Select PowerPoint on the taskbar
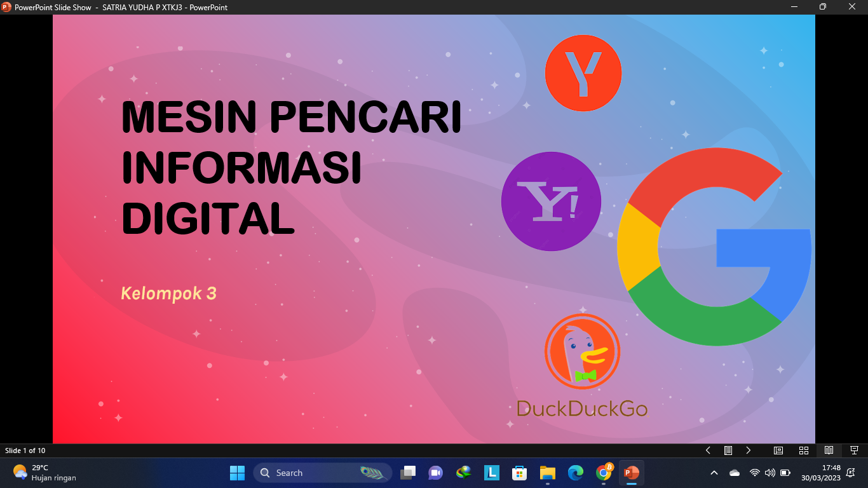Viewport: 868px width, 488px height. click(631, 473)
